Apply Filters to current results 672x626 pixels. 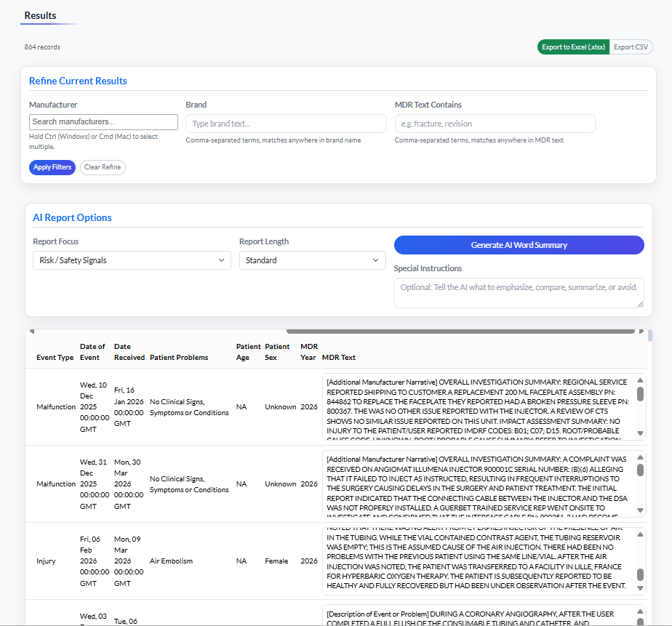click(x=52, y=167)
